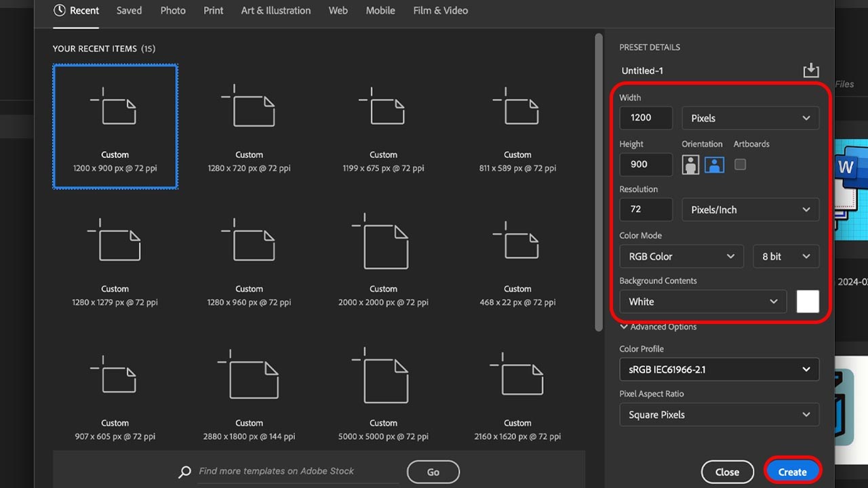
Task: Open the 8 bit depth dropdown
Action: pyautogui.click(x=786, y=256)
